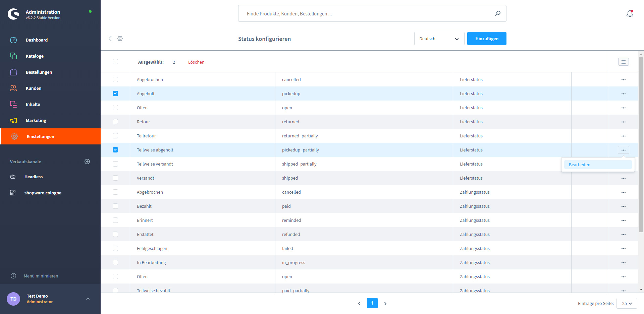Toggle actions menu of Teilweise abgeholt row
Image resolution: width=644 pixels, height=314 pixels.
tap(624, 150)
